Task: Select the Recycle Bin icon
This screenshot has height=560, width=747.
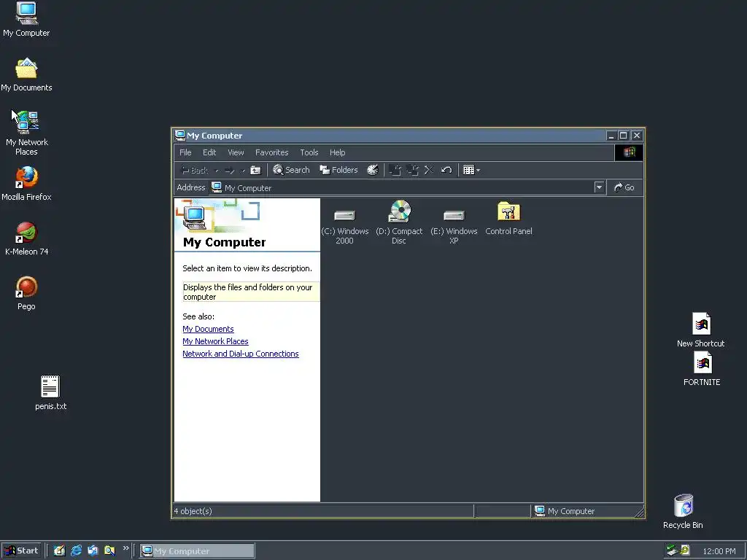Action: [683, 511]
